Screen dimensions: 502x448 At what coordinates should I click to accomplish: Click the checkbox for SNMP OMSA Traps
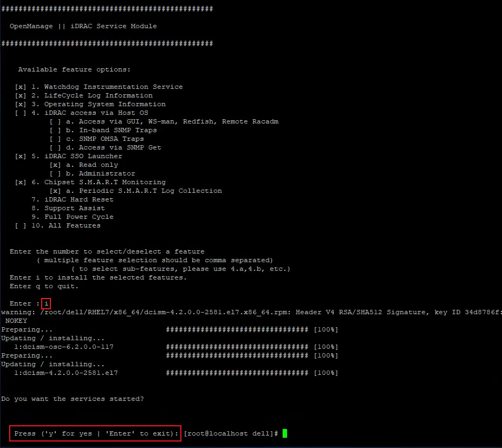click(x=55, y=139)
